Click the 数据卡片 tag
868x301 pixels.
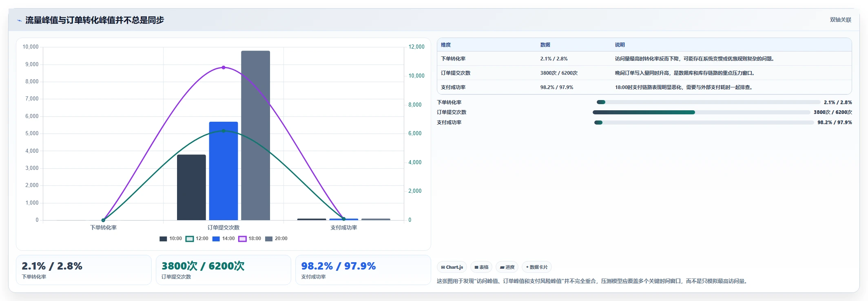(537, 267)
